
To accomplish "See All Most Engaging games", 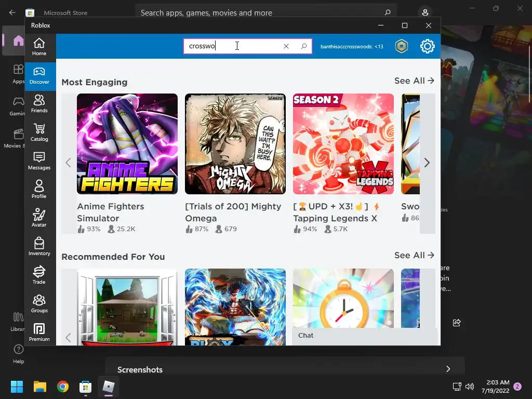I will point(414,81).
